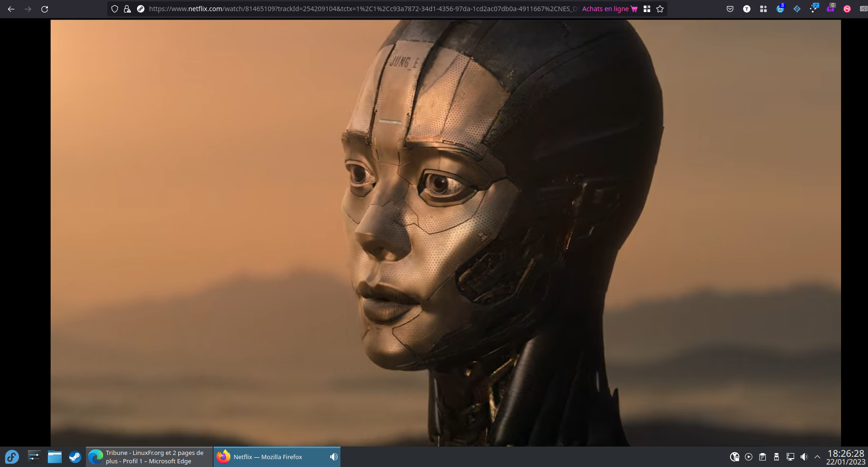Open the media player tray icon
868x467 pixels.
(749, 457)
